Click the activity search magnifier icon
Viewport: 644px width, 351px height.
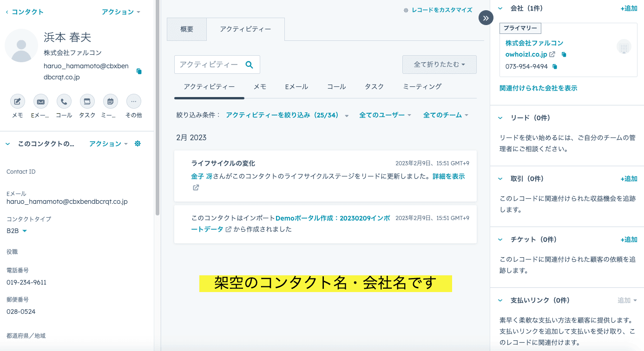pyautogui.click(x=250, y=65)
